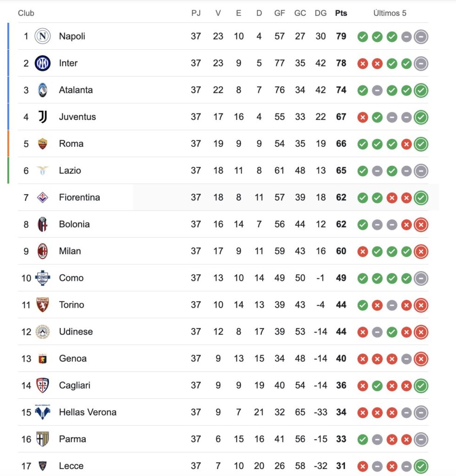Image resolution: width=456 pixels, height=476 pixels.
Task: Click the Roma club crest
Action: 42,144
